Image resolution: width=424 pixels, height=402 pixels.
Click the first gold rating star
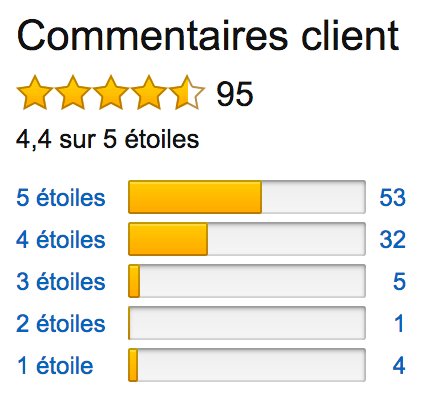coord(35,93)
